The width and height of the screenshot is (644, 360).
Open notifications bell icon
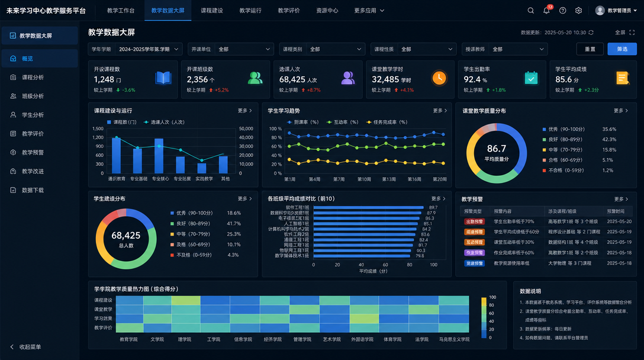click(547, 11)
